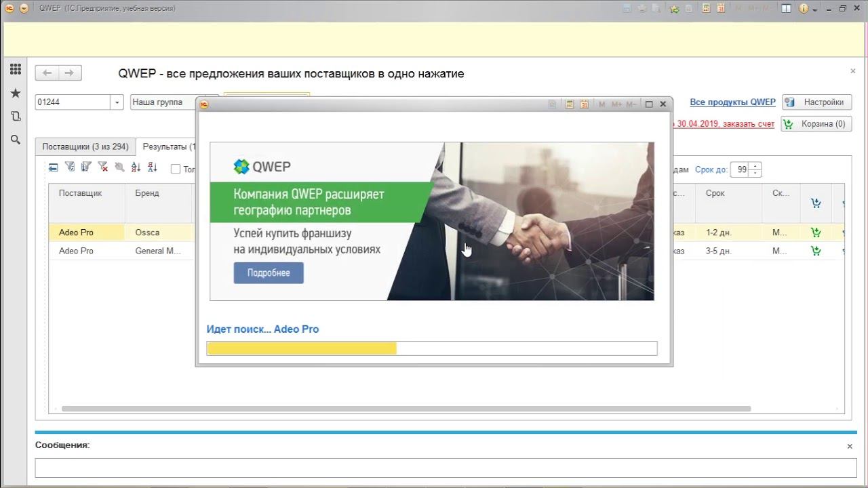Open calendar in main title bar

pos(721,9)
